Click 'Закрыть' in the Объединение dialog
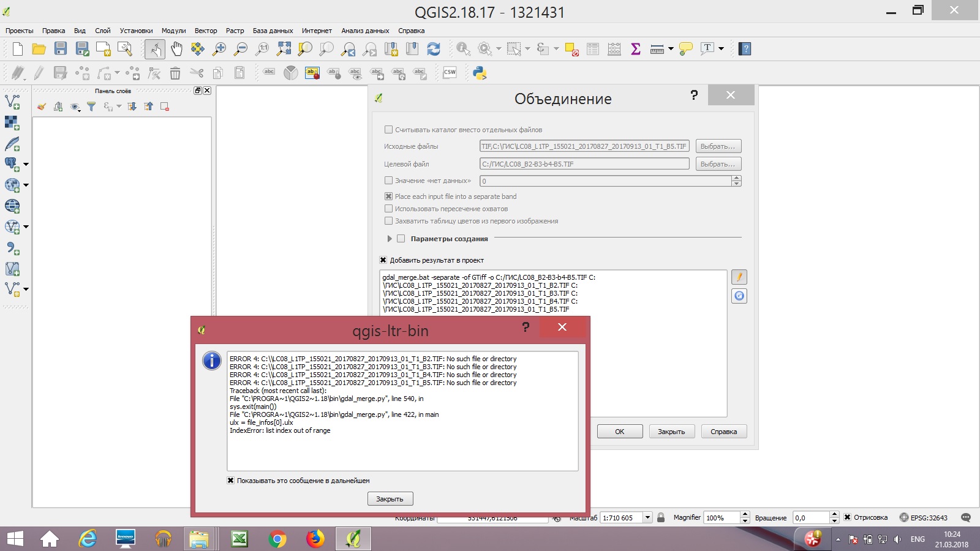Image resolution: width=980 pixels, height=551 pixels. click(671, 432)
